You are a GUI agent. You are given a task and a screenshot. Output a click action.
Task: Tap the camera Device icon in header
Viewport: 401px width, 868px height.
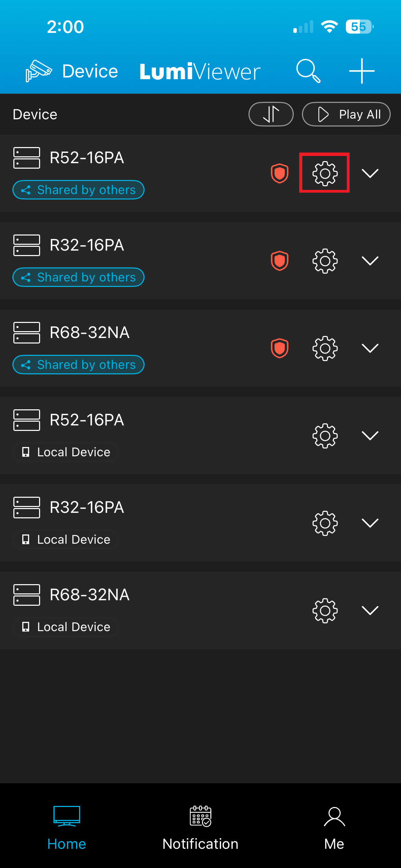[x=39, y=71]
